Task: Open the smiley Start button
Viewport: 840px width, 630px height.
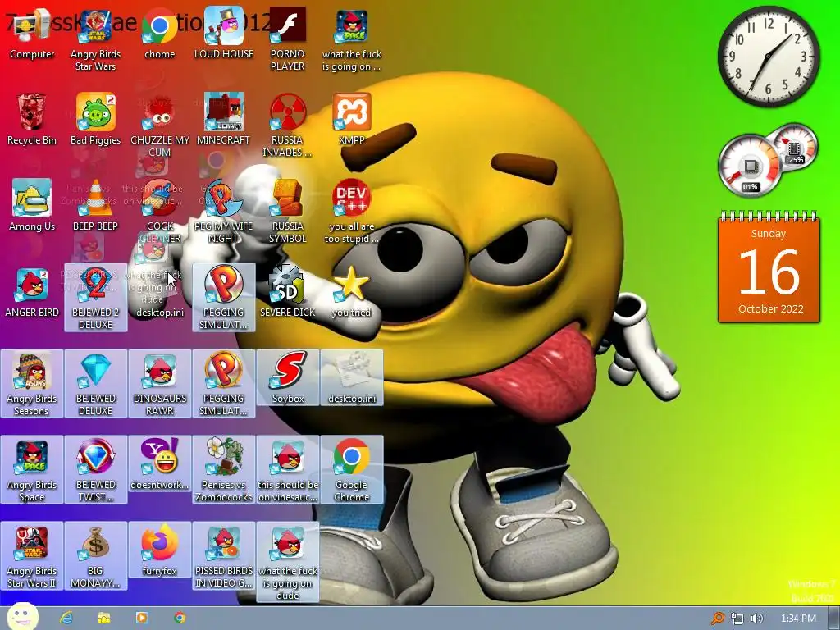Action: pyautogui.click(x=22, y=617)
